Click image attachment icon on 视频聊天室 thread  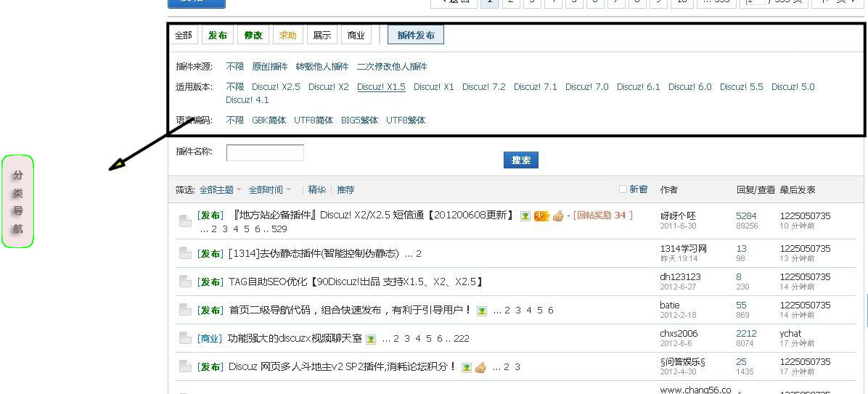tap(370, 339)
